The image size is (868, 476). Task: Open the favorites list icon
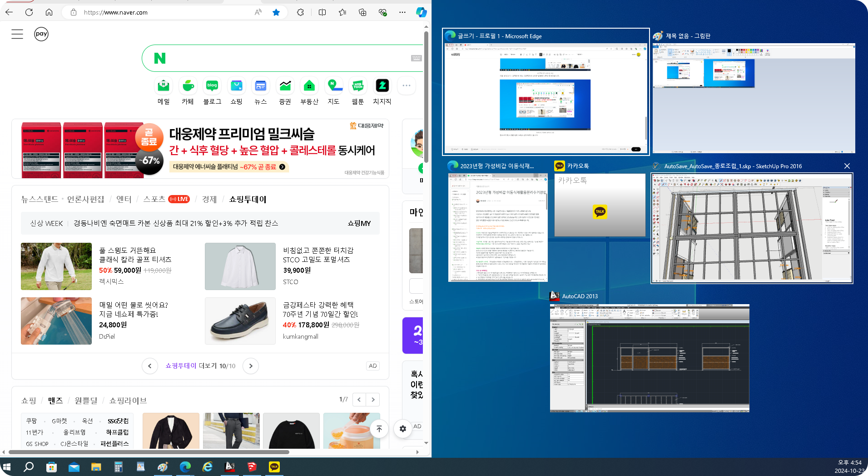342,12
